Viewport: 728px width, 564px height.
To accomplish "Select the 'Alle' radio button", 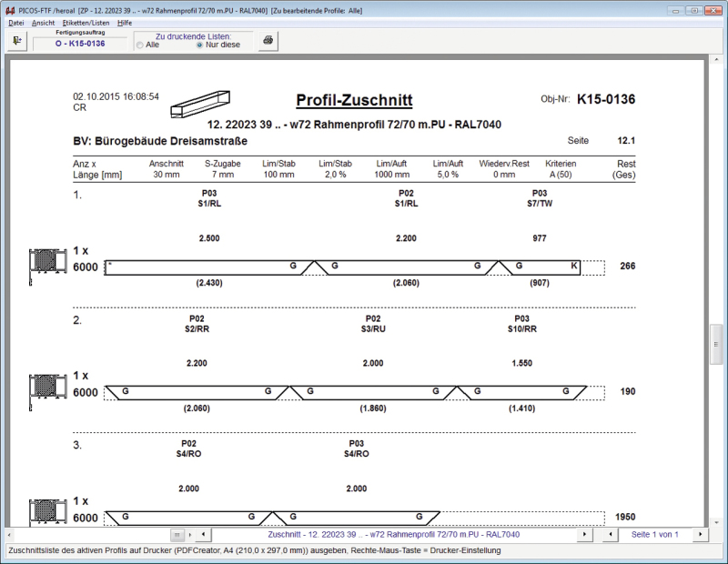I will click(139, 45).
